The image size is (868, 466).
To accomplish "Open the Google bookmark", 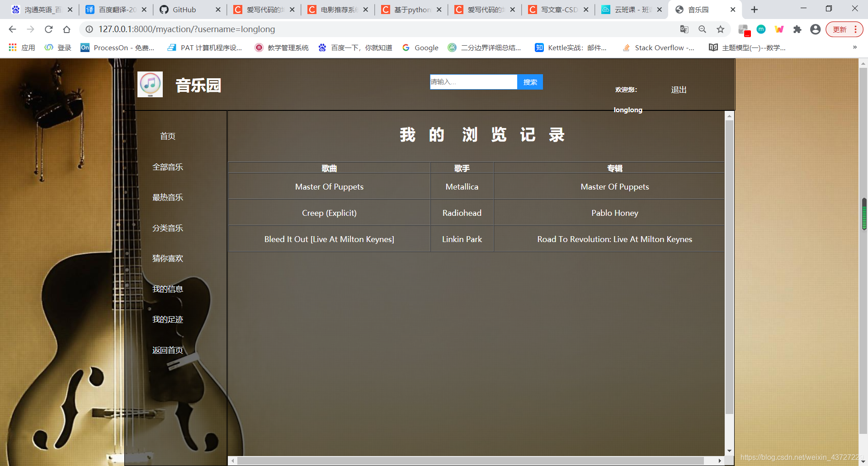I will 420,48.
